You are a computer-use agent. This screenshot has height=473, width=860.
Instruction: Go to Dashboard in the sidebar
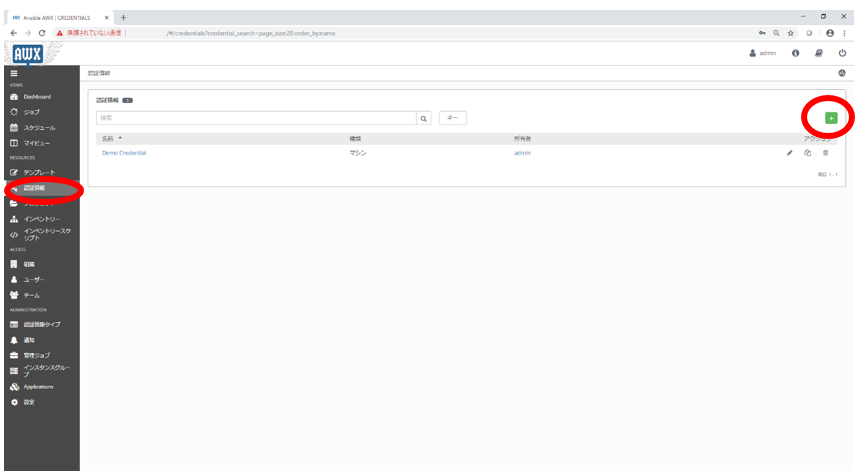coord(37,97)
